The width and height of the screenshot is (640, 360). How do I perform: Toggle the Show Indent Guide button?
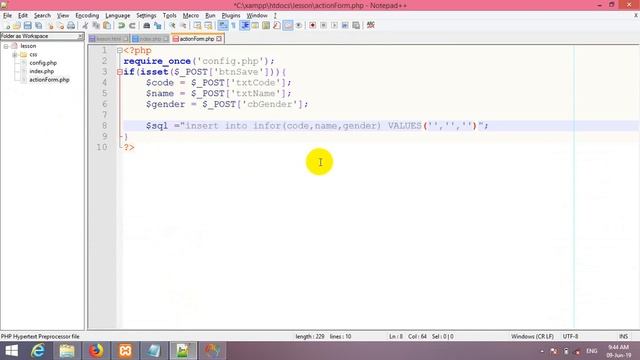[244, 25]
